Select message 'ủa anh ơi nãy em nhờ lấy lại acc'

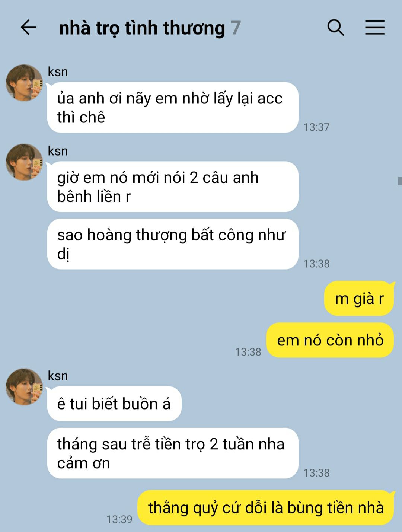pyautogui.click(x=173, y=107)
